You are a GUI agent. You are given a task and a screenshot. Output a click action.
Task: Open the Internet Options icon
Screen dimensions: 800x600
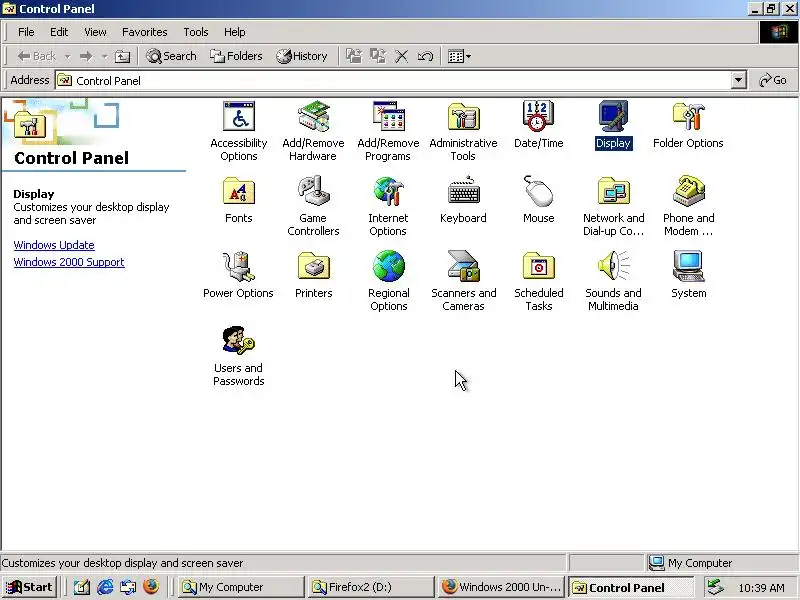coord(388,206)
